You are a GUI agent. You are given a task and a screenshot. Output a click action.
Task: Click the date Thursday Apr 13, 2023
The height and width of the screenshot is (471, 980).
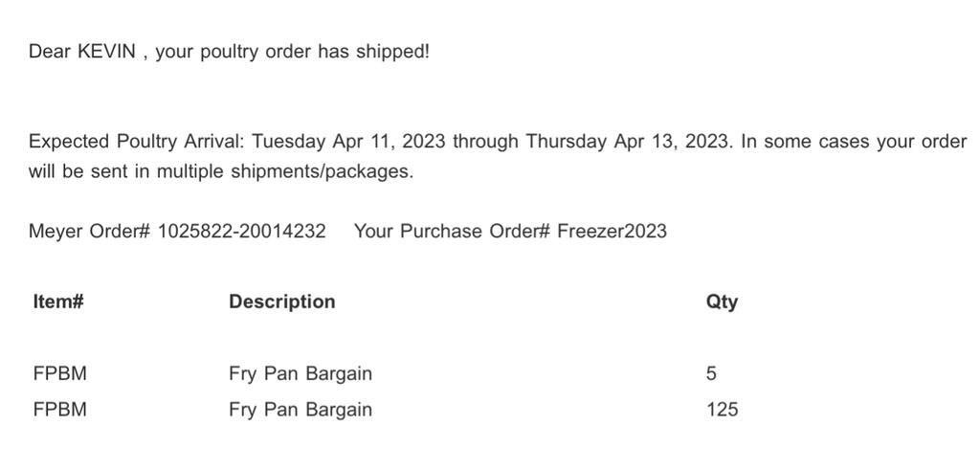pyautogui.click(x=626, y=142)
